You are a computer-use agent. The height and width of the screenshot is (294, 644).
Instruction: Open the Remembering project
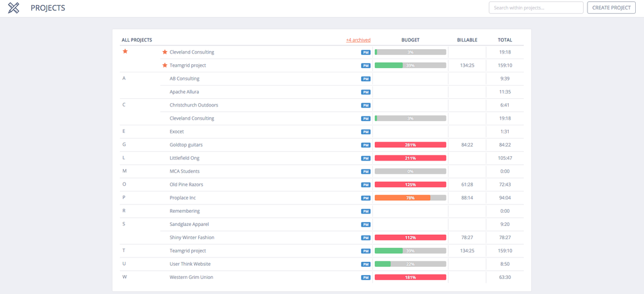[x=185, y=211]
